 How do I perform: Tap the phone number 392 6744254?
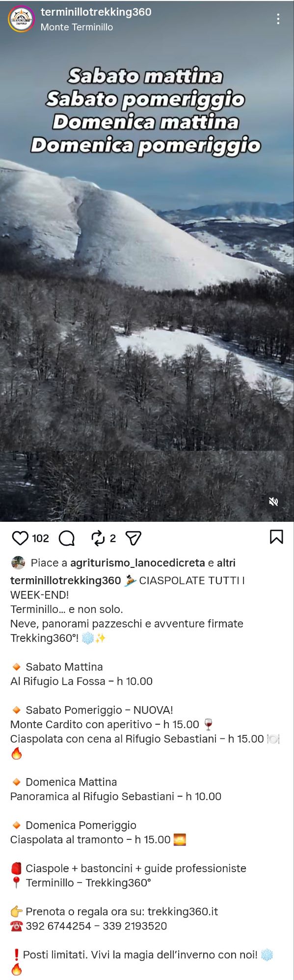pos(58,926)
